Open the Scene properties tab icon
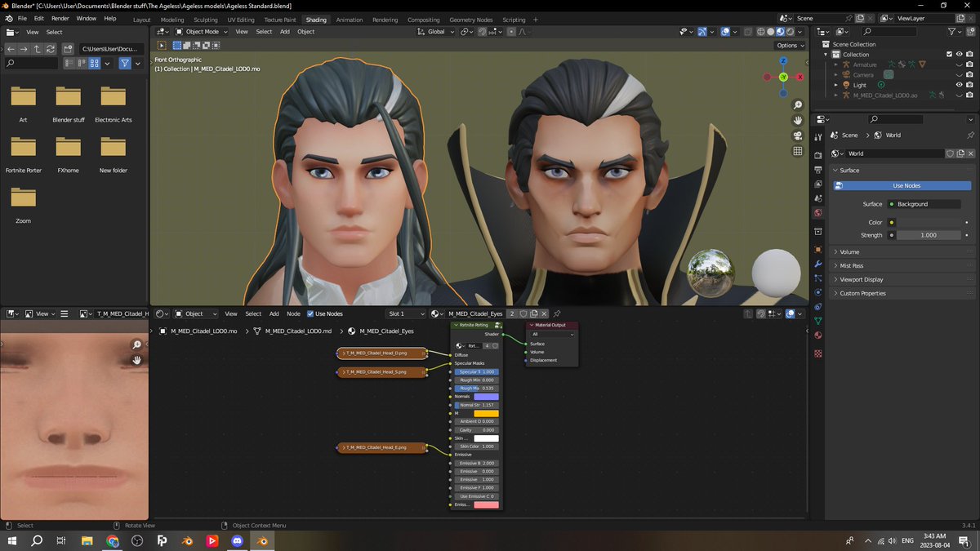The image size is (980, 551). pyautogui.click(x=817, y=198)
